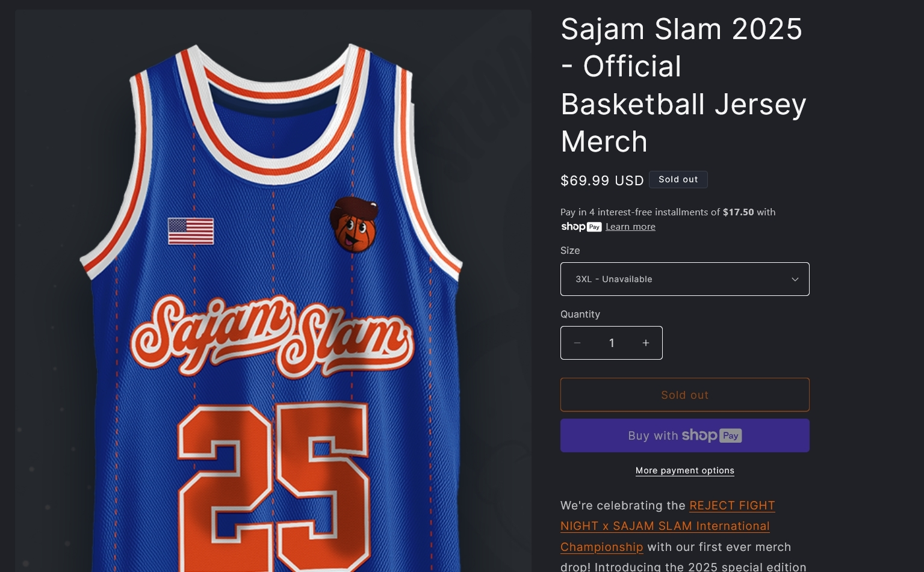Click the chevron arrow in the Size selector
Viewport: 924px width, 572px height.
pyautogui.click(x=795, y=279)
